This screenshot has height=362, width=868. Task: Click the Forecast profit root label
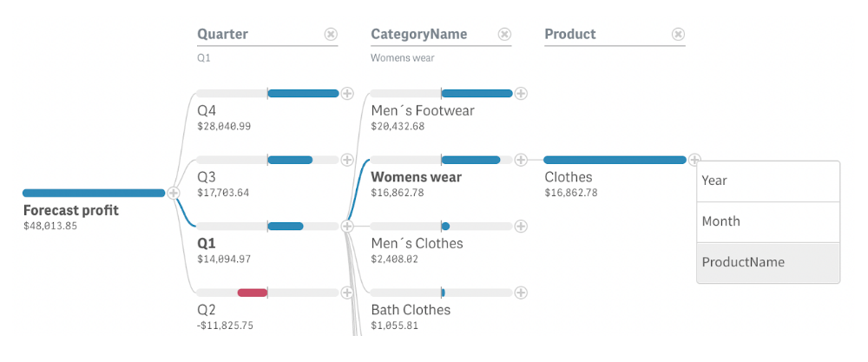[70, 210]
